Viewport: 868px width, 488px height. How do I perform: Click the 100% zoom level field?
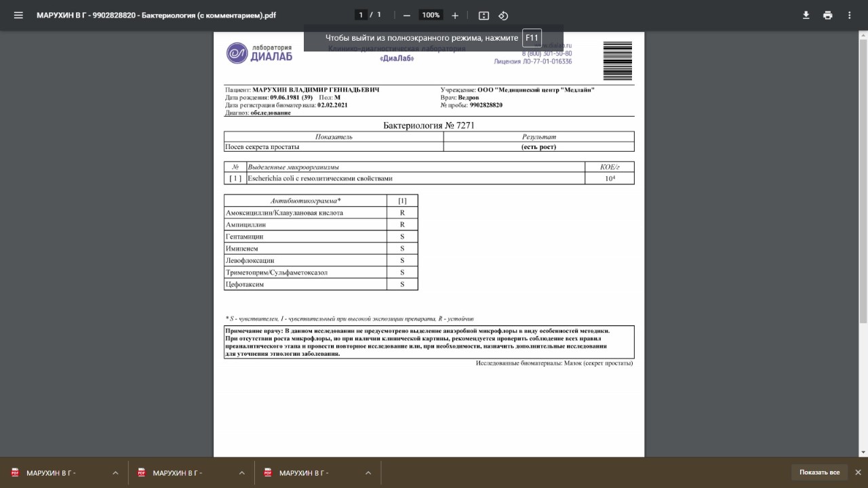431,15
